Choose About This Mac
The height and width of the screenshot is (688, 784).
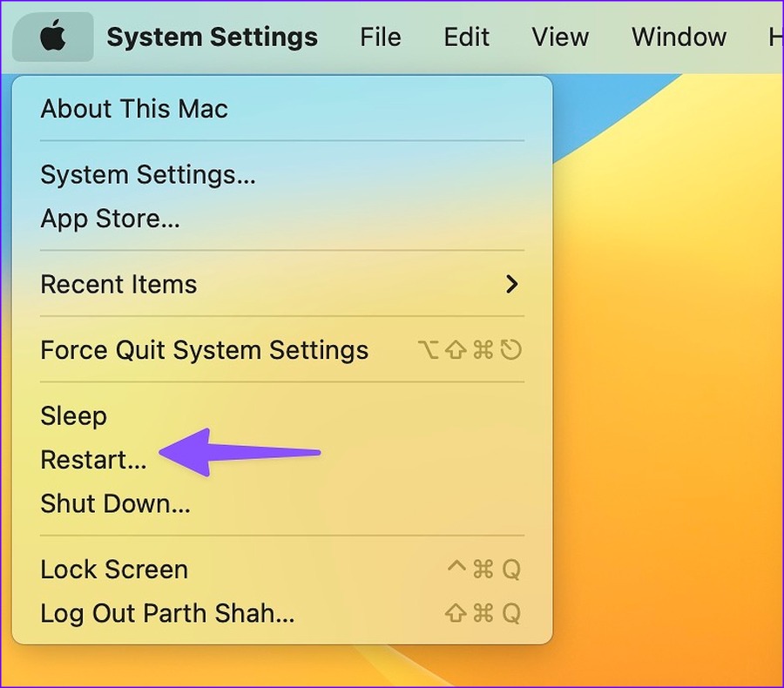[282, 109]
